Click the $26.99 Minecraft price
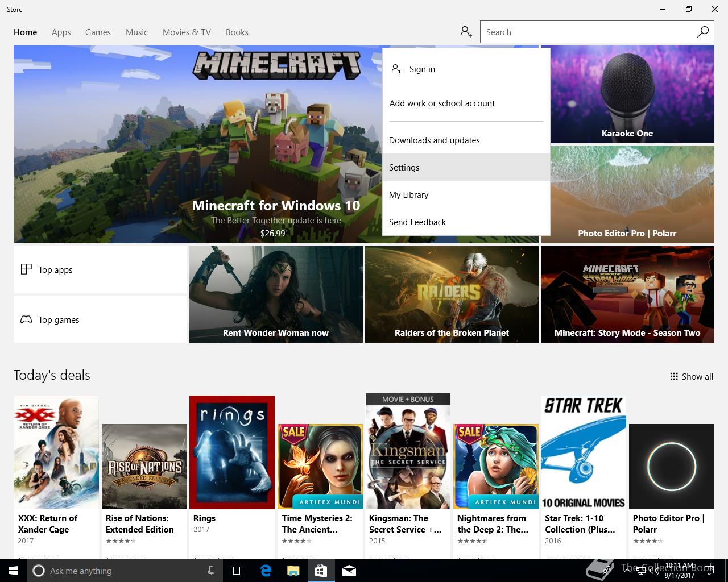 pos(275,233)
